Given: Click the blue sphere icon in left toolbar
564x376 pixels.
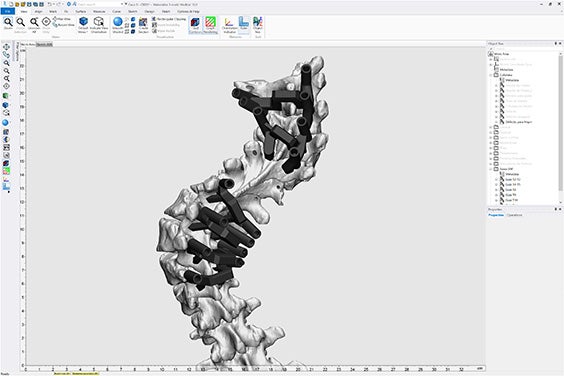Looking at the screenshot, I should click(x=5, y=123).
